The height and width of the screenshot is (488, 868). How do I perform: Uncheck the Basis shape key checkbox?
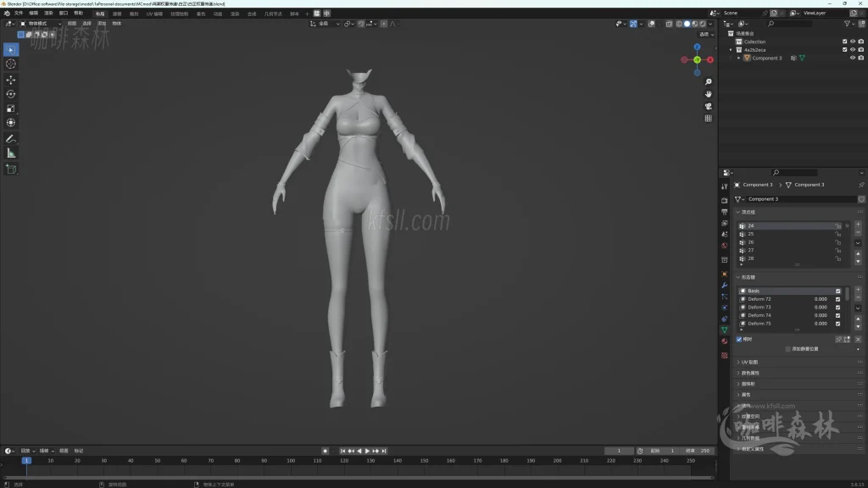[x=838, y=291]
